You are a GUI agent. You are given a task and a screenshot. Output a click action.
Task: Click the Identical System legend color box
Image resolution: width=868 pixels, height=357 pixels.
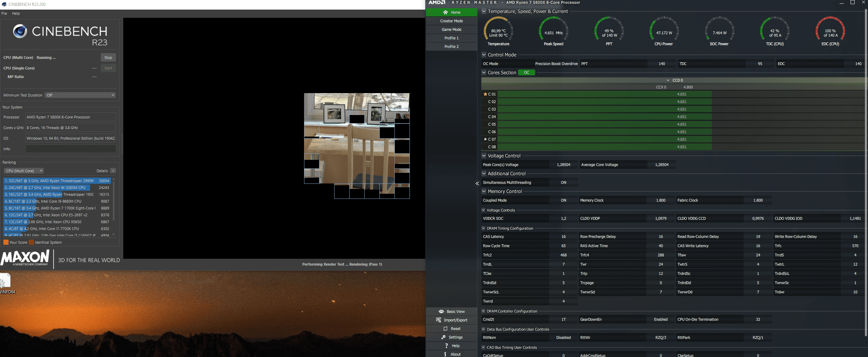[x=32, y=242]
